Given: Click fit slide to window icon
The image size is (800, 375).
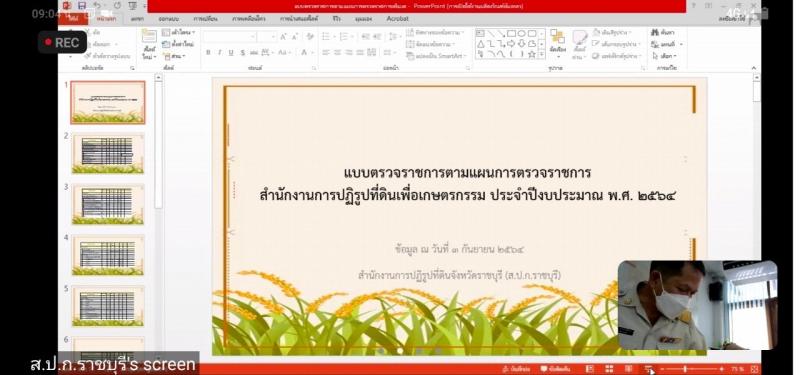Looking at the screenshot, I should (754, 369).
